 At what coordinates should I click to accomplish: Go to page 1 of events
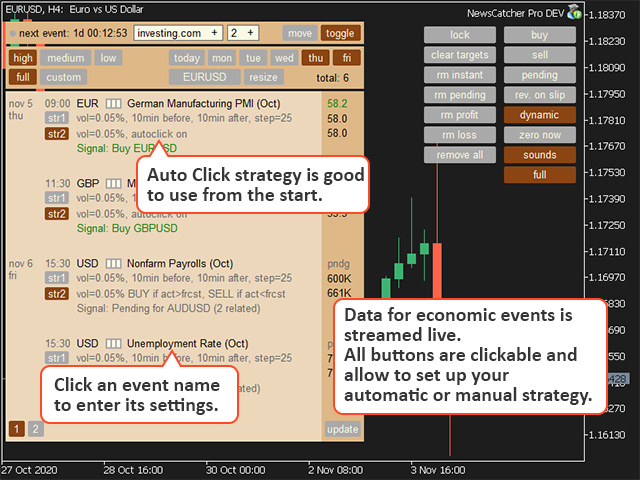[x=17, y=429]
